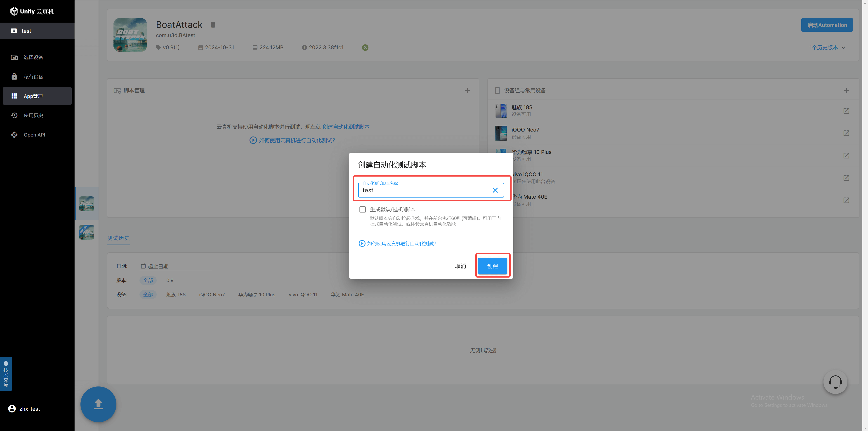Switch to the 测试历史 tab
This screenshot has width=868, height=431.
(x=118, y=238)
